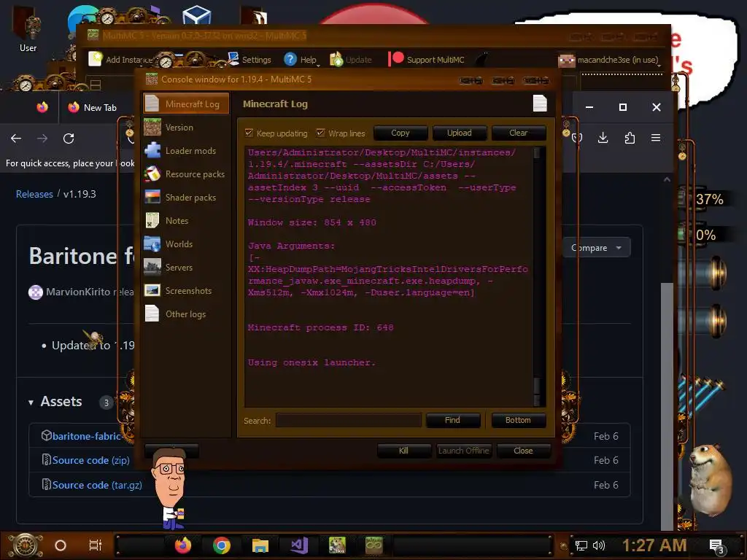Viewport: 747px width, 560px height.
Task: Download the baritone-fabric asset
Action: point(86,436)
